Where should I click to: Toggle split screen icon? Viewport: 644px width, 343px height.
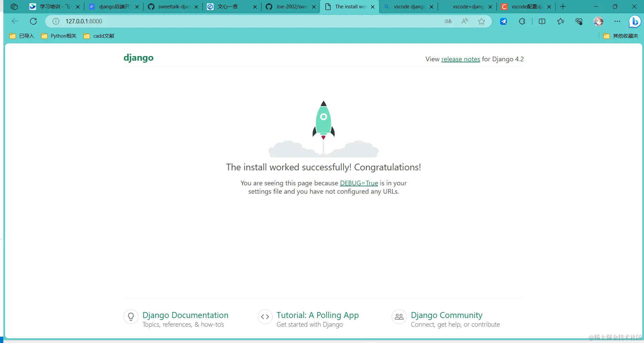coord(542,21)
